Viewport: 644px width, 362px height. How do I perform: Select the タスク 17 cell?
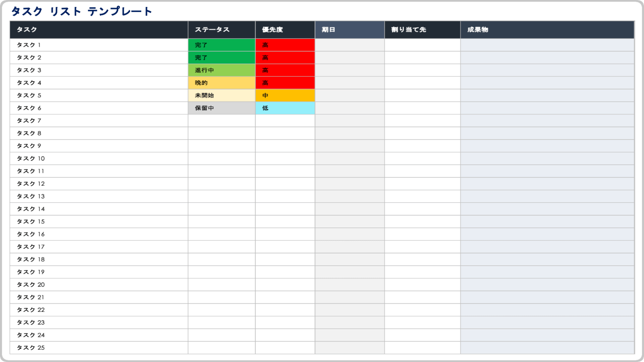point(99,247)
